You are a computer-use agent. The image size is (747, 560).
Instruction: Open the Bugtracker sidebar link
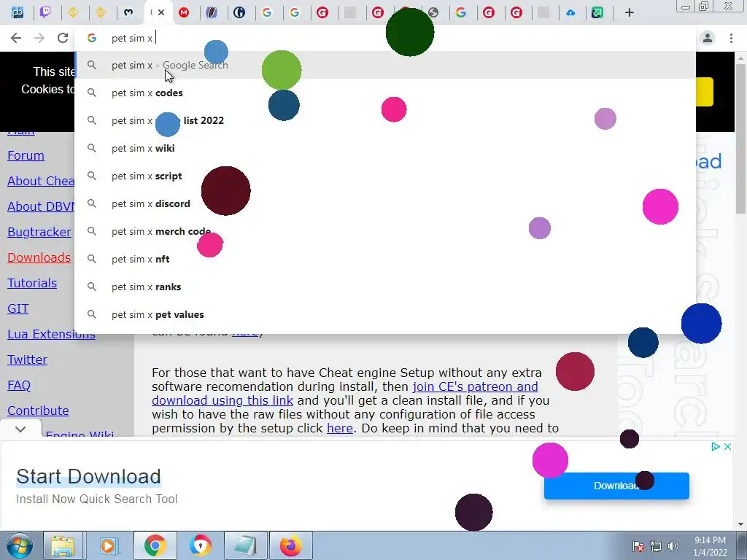[x=39, y=233]
